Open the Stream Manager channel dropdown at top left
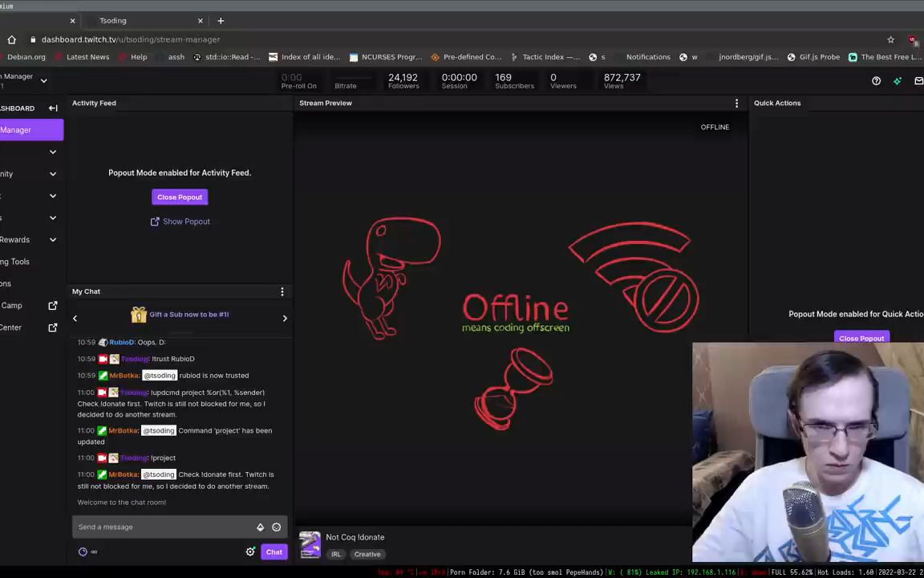This screenshot has height=578, width=924. click(43, 79)
